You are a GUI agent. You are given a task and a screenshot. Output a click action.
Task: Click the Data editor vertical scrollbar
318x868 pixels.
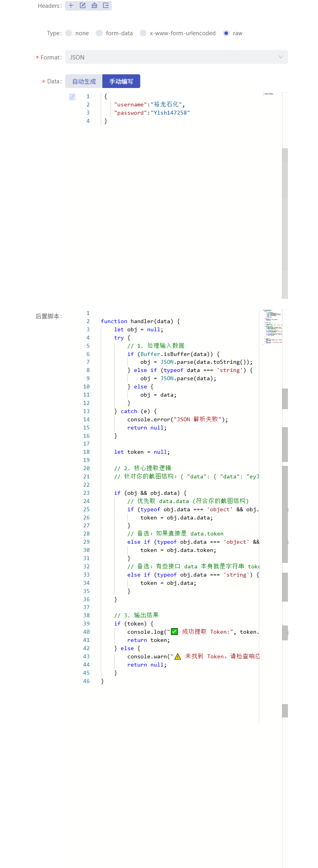(285, 223)
